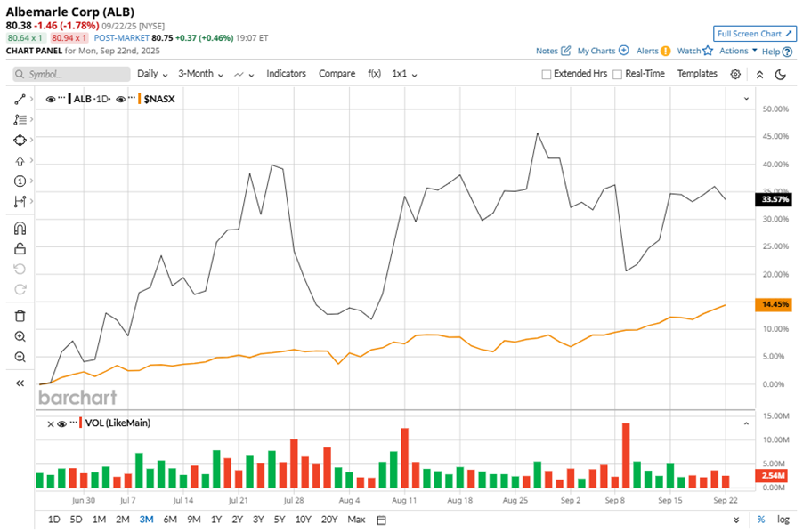The width and height of the screenshot is (803, 532).
Task: Select the 1M time range
Action: (99, 520)
